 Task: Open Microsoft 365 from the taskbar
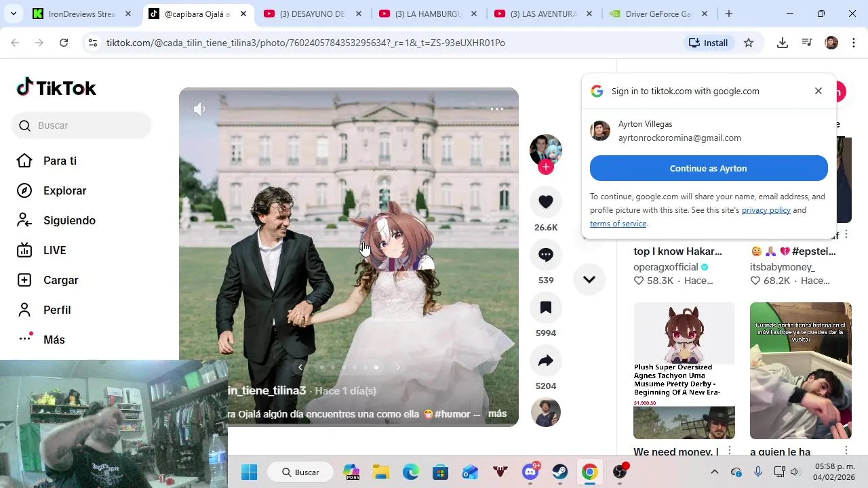[351, 472]
